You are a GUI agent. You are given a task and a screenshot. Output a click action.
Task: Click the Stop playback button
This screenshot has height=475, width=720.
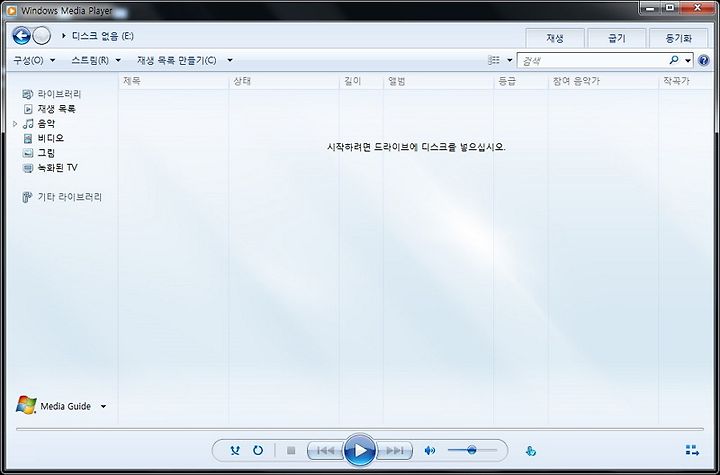coord(291,451)
